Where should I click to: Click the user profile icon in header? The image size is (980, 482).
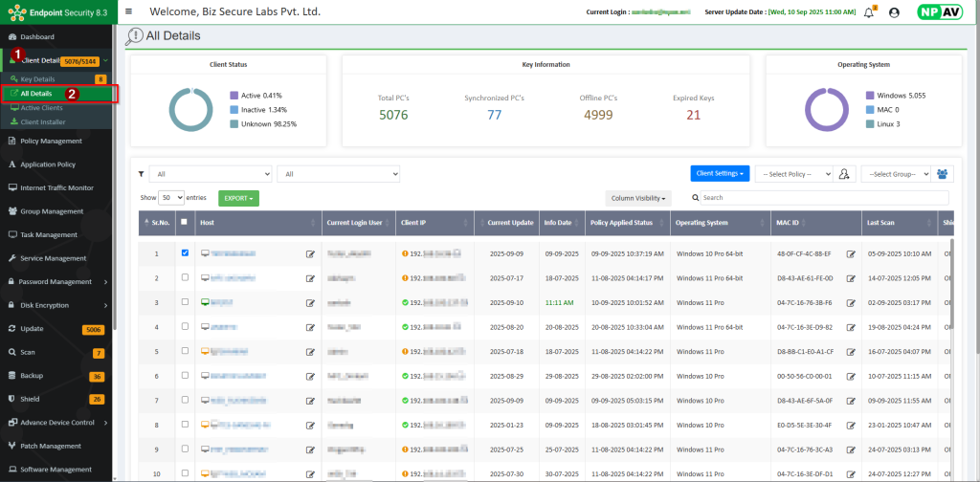coord(894,12)
